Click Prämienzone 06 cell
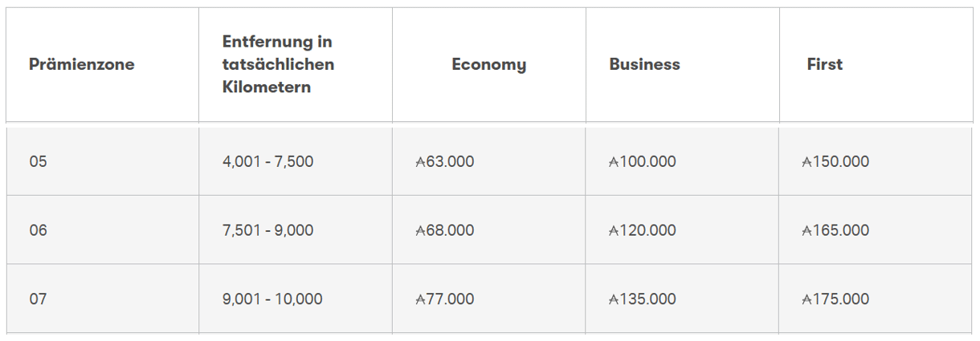This screenshot has height=341, width=980. tap(39, 230)
